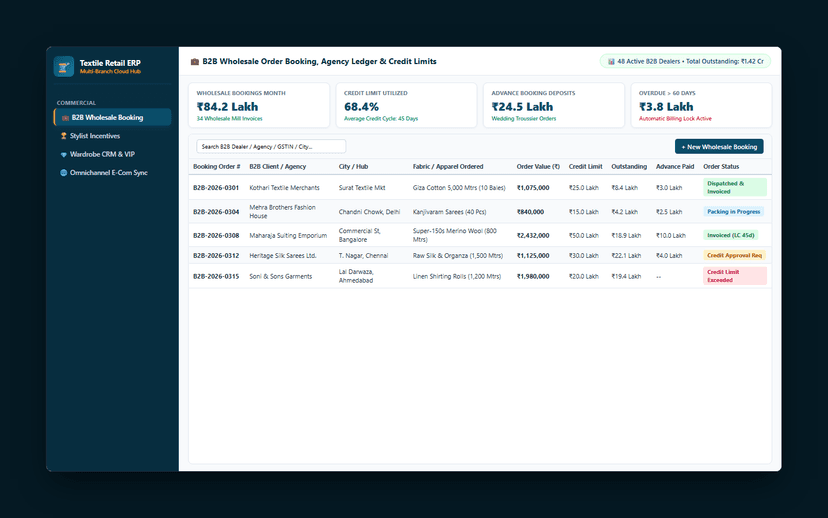The width and height of the screenshot is (828, 518).
Task: Click the Fabric / Apparel Ordered column header
Action: [448, 166]
